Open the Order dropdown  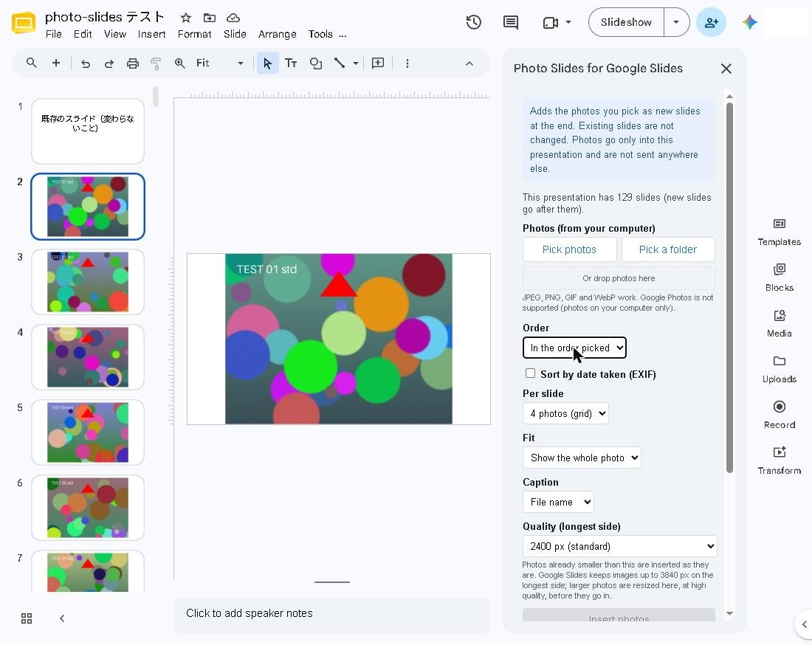tap(574, 348)
